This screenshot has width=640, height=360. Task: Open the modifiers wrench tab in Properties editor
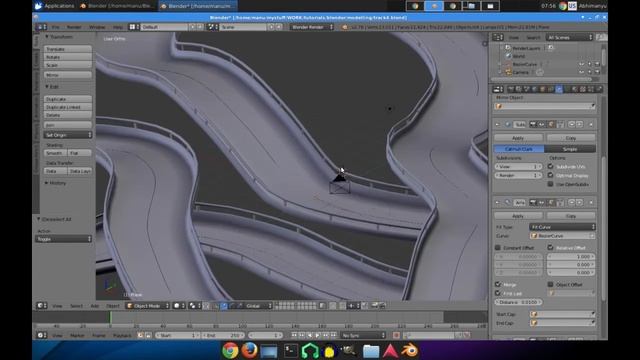point(559,89)
